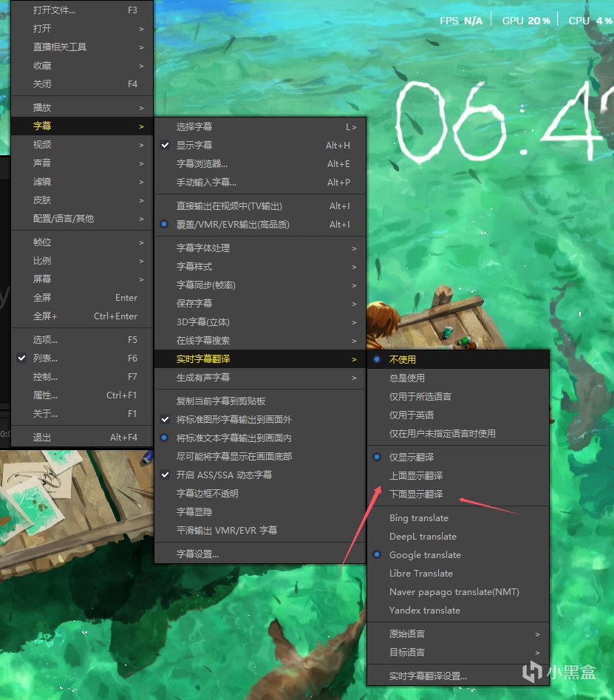Viewport: 614px width, 700px height.
Task: Toggle 开启 ASS/SSA 动态字幕 option
Action: click(260, 475)
